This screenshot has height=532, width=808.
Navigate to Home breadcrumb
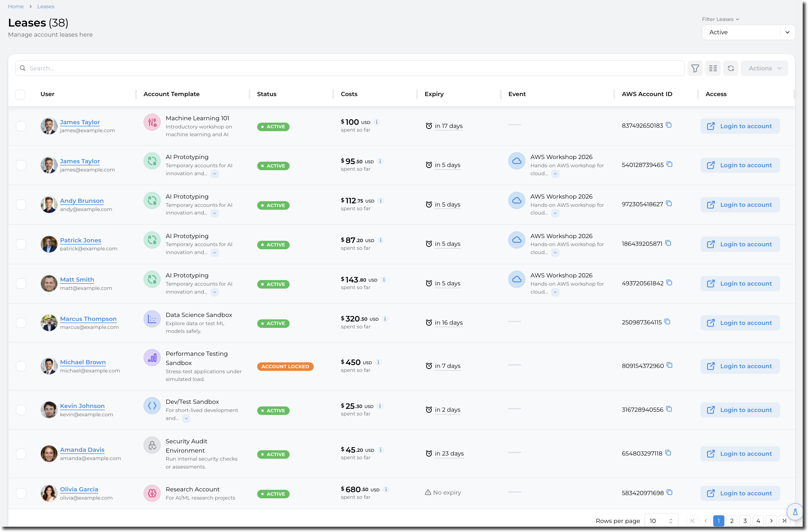point(16,6)
